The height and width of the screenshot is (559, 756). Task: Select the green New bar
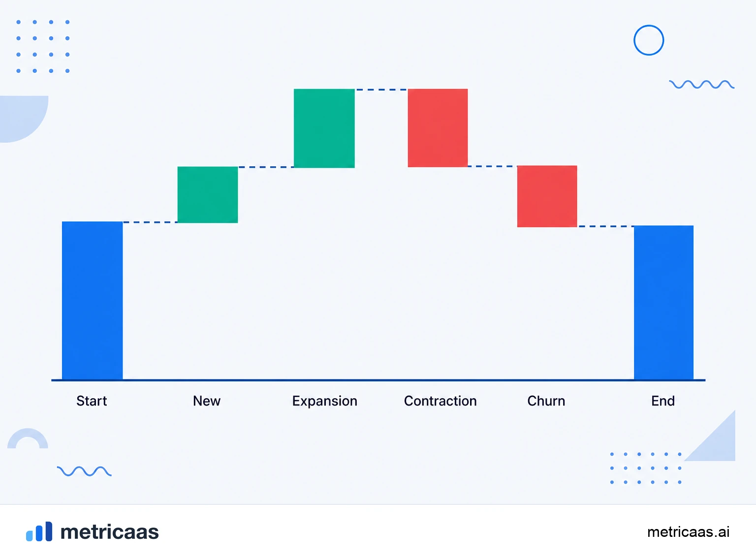[x=208, y=195]
